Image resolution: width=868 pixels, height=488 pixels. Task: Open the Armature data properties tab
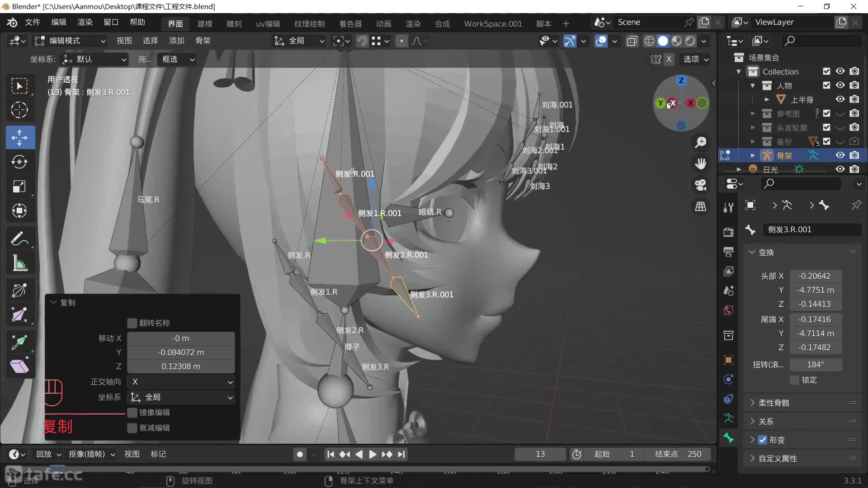coord(728,418)
